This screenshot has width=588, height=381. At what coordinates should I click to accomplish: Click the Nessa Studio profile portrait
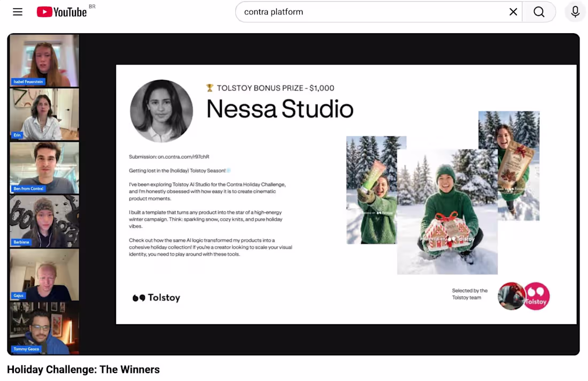[x=161, y=111]
